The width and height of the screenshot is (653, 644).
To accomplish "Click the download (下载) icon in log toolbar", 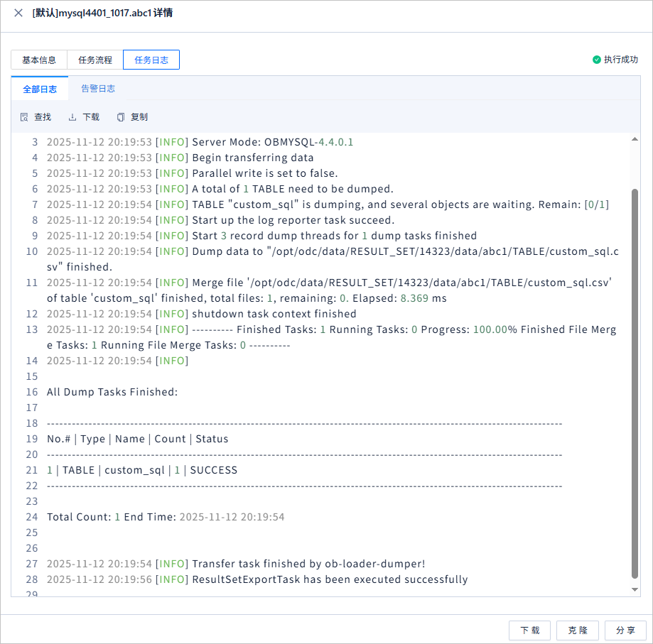I will [72, 117].
